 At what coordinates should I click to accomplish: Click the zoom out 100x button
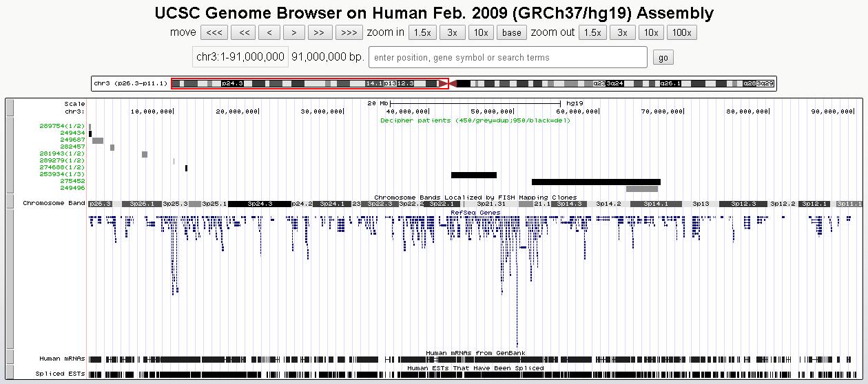pos(681,32)
